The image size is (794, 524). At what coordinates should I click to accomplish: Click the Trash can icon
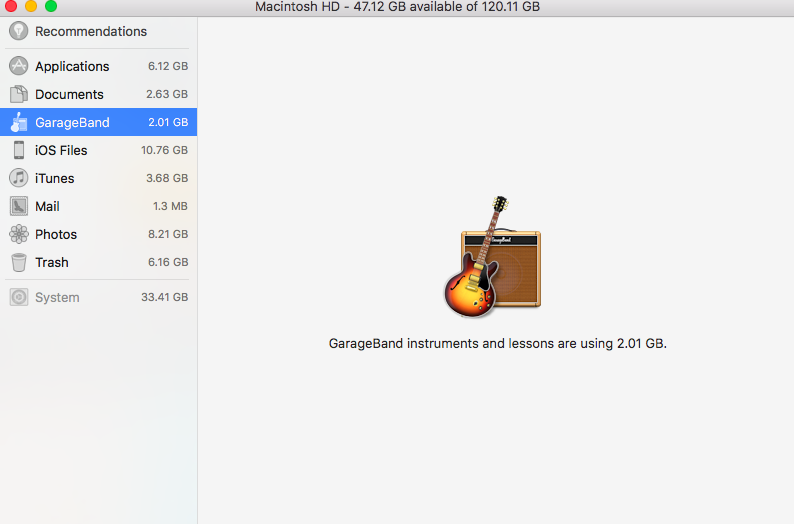tap(19, 262)
